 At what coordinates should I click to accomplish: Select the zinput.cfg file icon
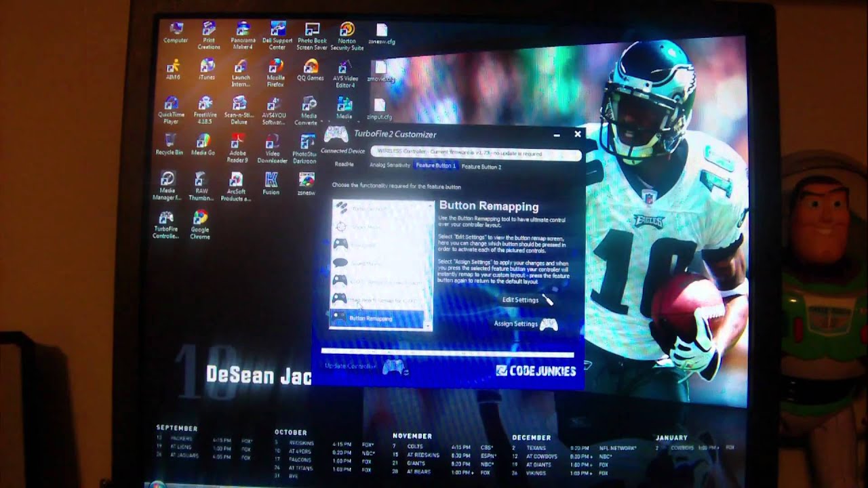(x=379, y=108)
